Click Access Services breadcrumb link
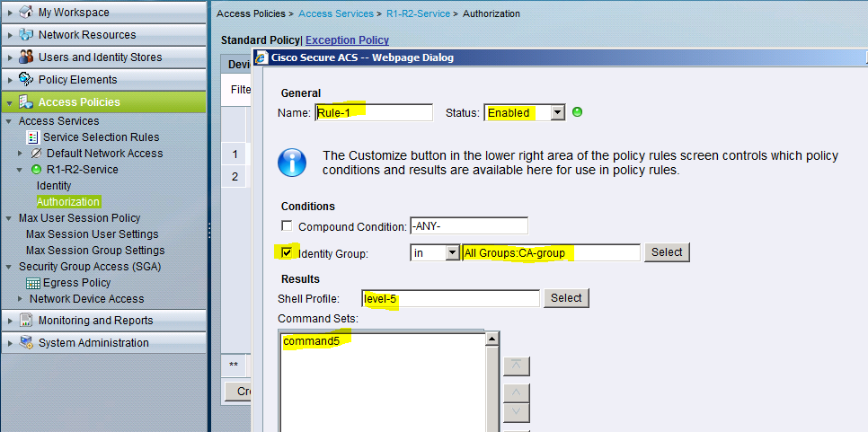Viewport: 868px width, 432px height. (x=336, y=13)
